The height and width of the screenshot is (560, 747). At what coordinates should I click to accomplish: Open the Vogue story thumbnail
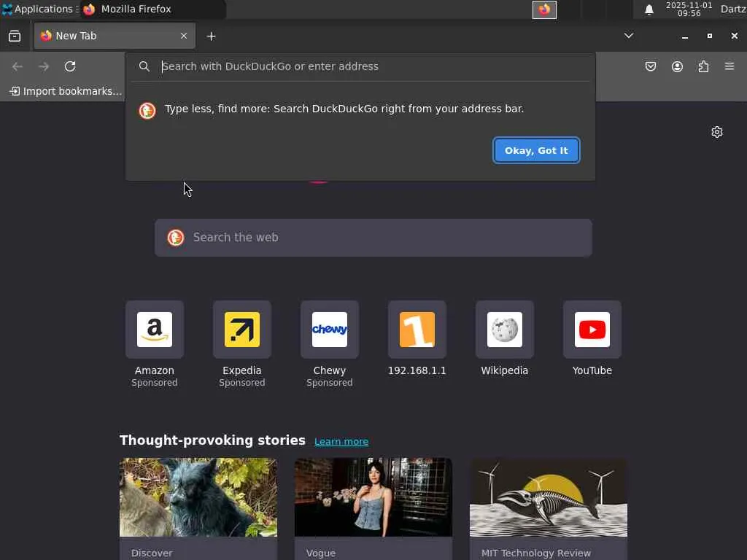click(373, 497)
